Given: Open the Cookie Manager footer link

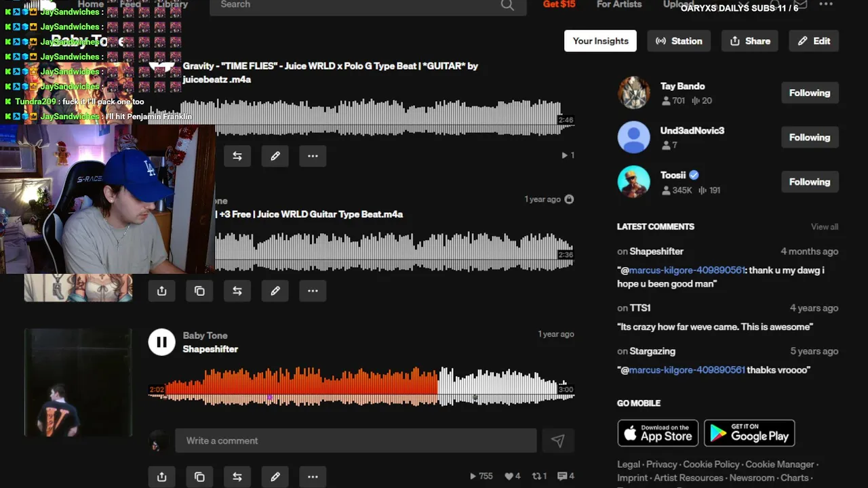Looking at the screenshot, I should click(780, 464).
